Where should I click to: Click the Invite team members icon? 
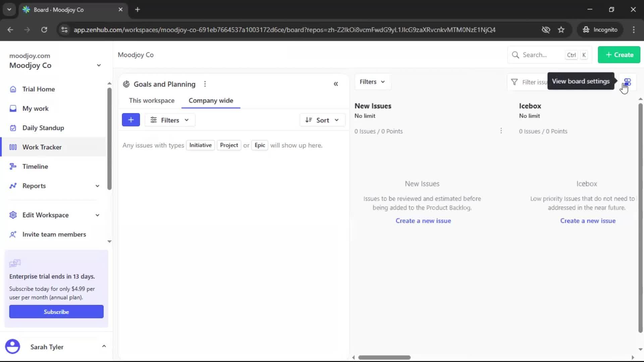tap(13, 234)
